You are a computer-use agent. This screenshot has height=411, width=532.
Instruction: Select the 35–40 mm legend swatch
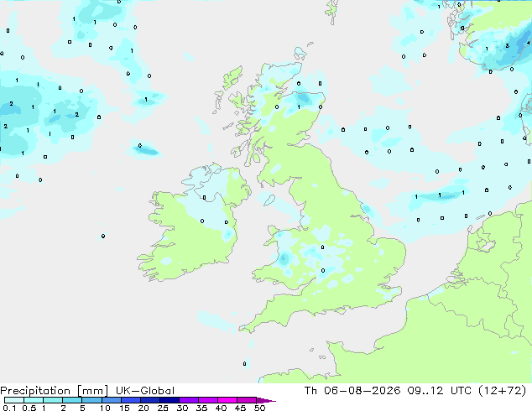(208, 400)
